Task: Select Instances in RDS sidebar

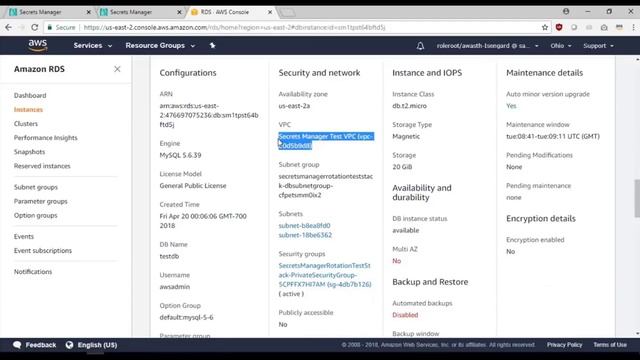Action: coord(28,109)
